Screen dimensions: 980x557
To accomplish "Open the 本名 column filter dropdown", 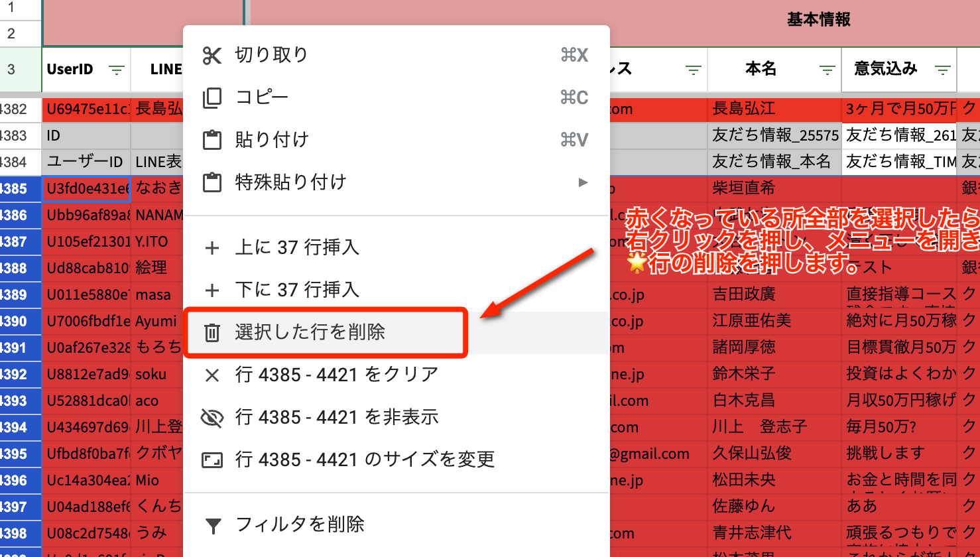I will (826, 69).
